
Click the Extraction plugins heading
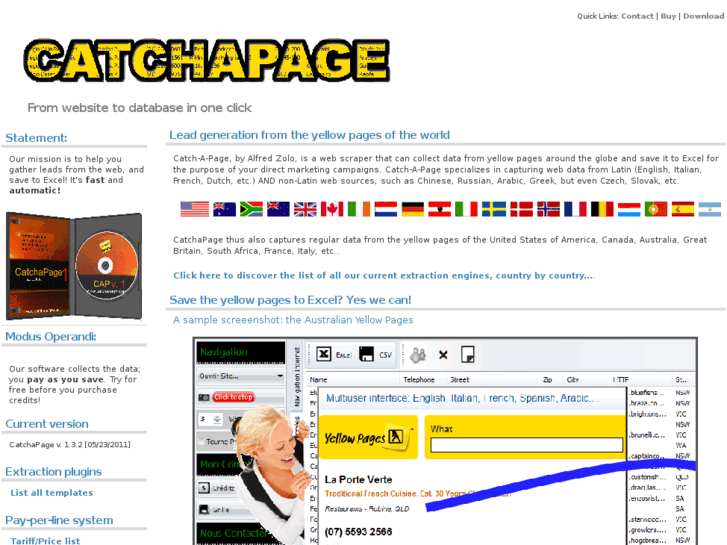click(x=53, y=472)
